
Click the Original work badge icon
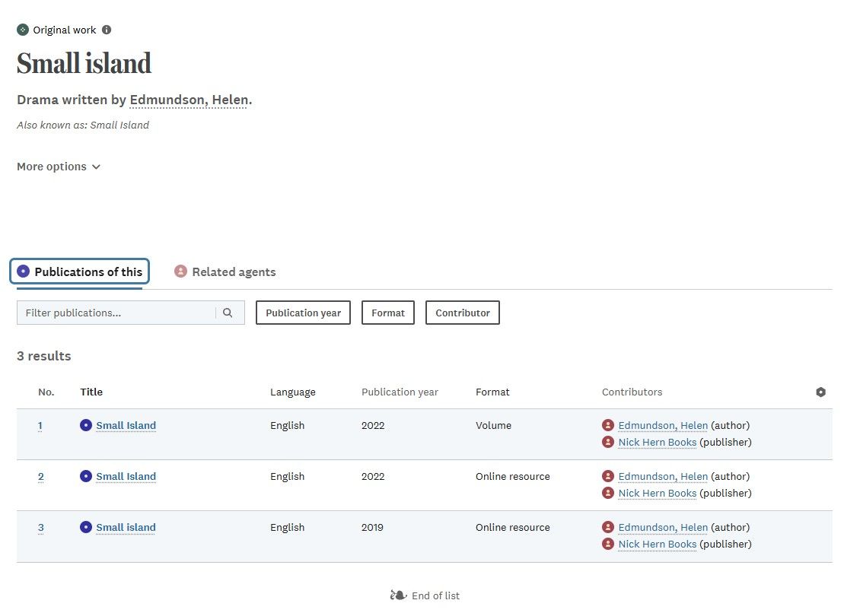23,30
